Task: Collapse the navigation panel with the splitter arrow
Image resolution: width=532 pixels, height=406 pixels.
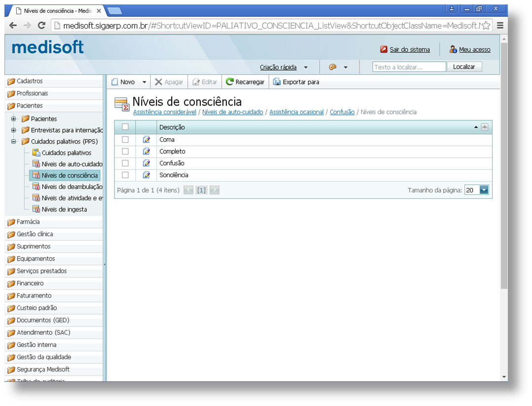Action: coord(105,264)
